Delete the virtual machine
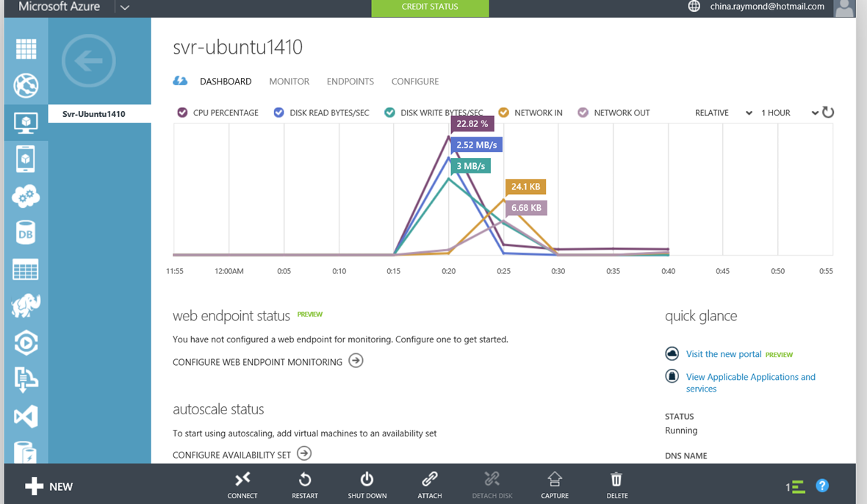 [617, 485]
